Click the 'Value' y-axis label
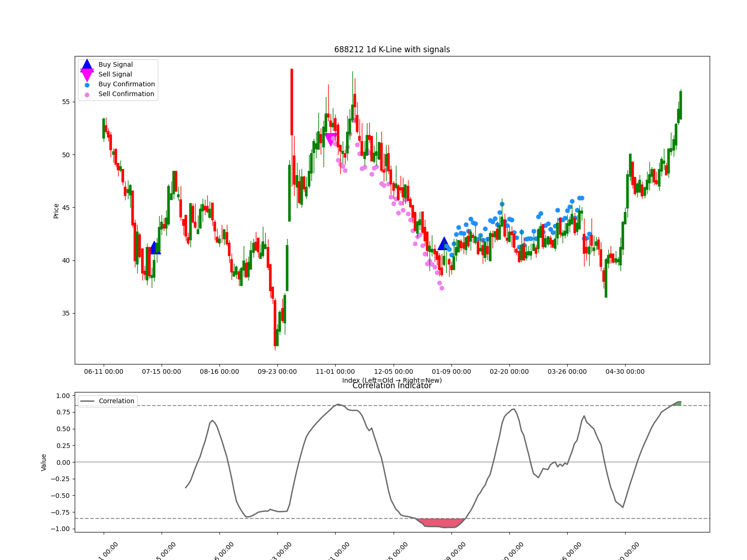 coord(44,462)
